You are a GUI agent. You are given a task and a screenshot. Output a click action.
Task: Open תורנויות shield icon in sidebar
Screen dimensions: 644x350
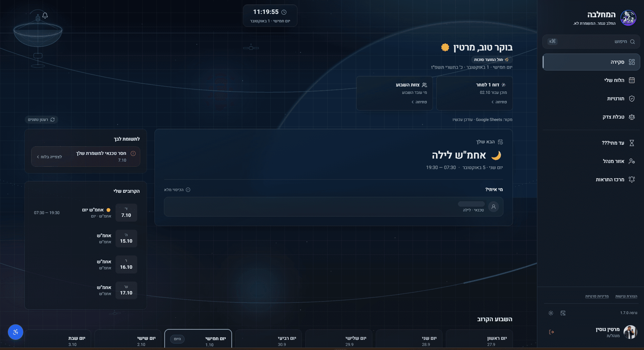point(631,99)
